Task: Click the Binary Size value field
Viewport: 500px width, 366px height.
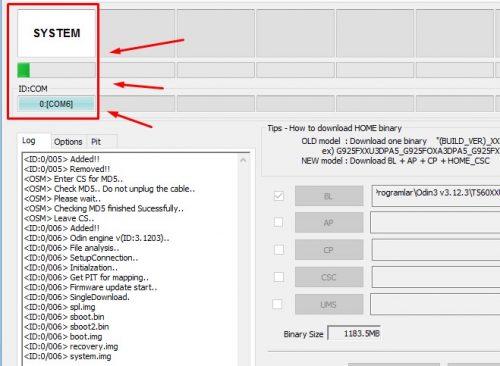Action: coord(354,333)
